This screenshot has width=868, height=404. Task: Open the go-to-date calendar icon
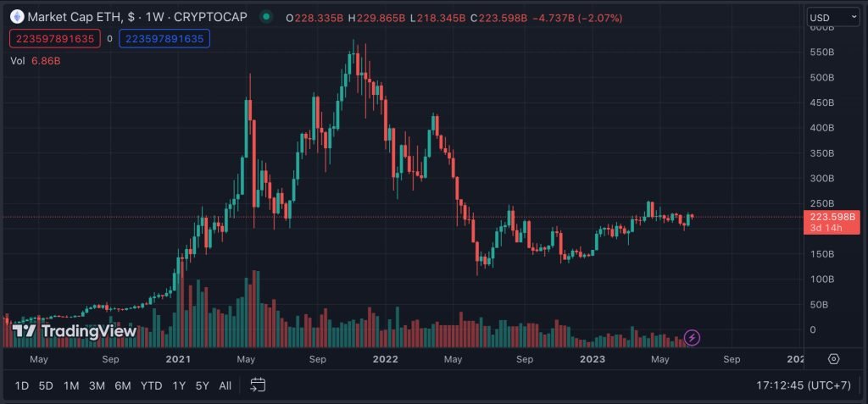[x=258, y=385]
